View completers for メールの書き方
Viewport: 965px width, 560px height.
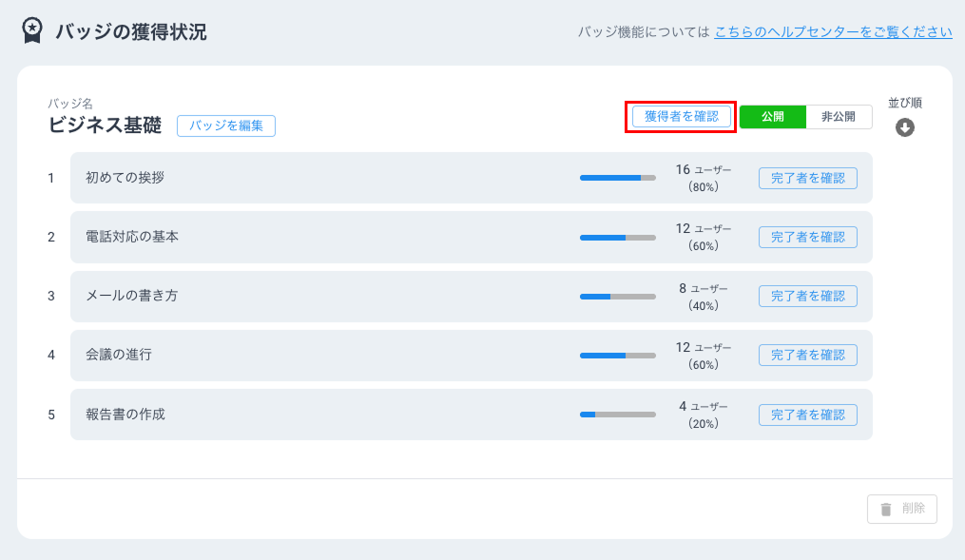tap(807, 296)
